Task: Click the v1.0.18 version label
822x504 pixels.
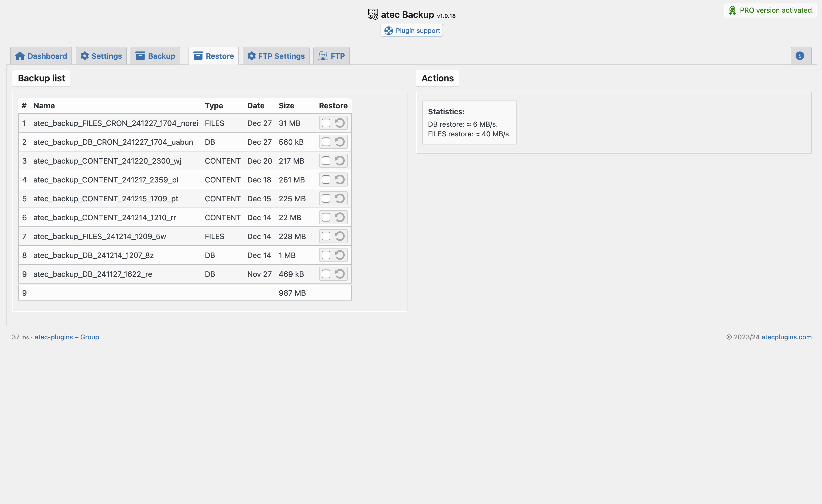Action: (446, 16)
